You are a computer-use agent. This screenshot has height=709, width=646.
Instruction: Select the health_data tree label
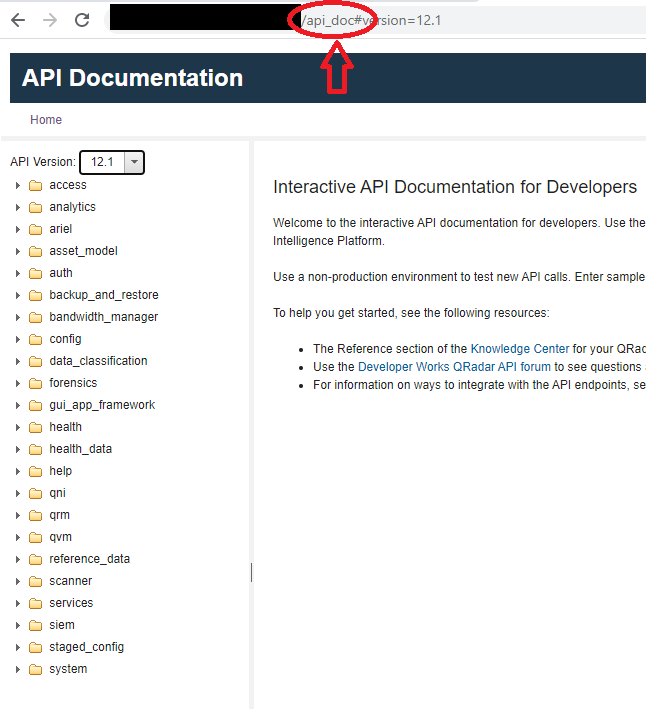tap(80, 449)
